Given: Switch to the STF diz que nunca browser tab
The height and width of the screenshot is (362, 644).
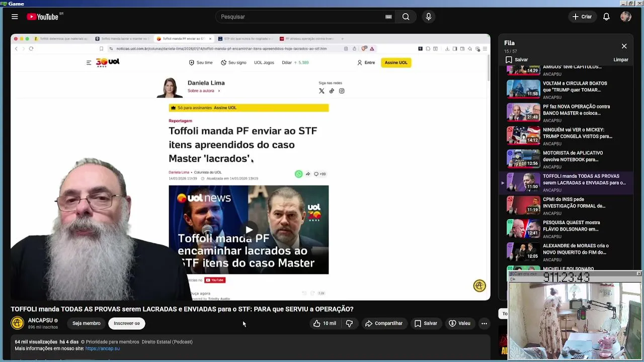Looking at the screenshot, I should click(245, 39).
